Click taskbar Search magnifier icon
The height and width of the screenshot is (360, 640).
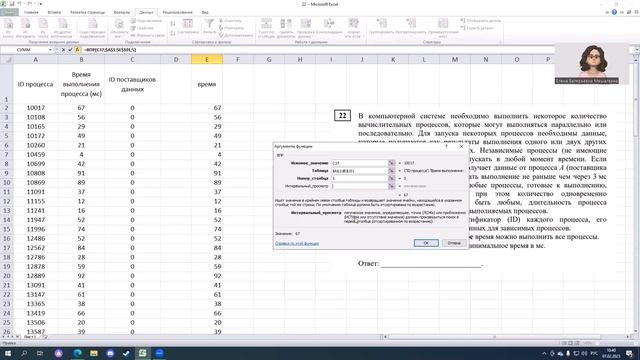[x=24, y=353]
